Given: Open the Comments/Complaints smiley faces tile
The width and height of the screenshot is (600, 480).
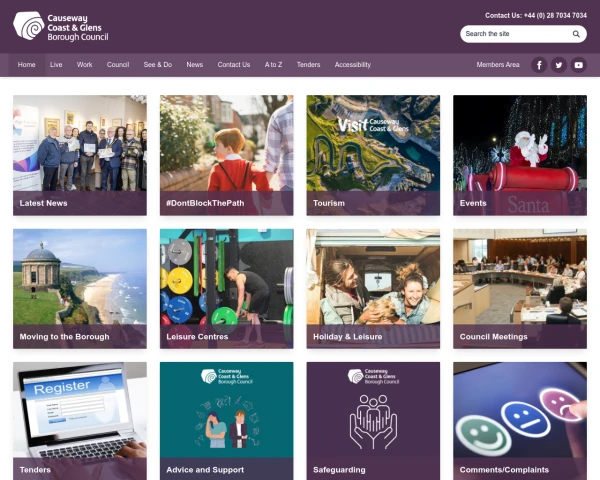Looking at the screenshot, I should 520,421.
